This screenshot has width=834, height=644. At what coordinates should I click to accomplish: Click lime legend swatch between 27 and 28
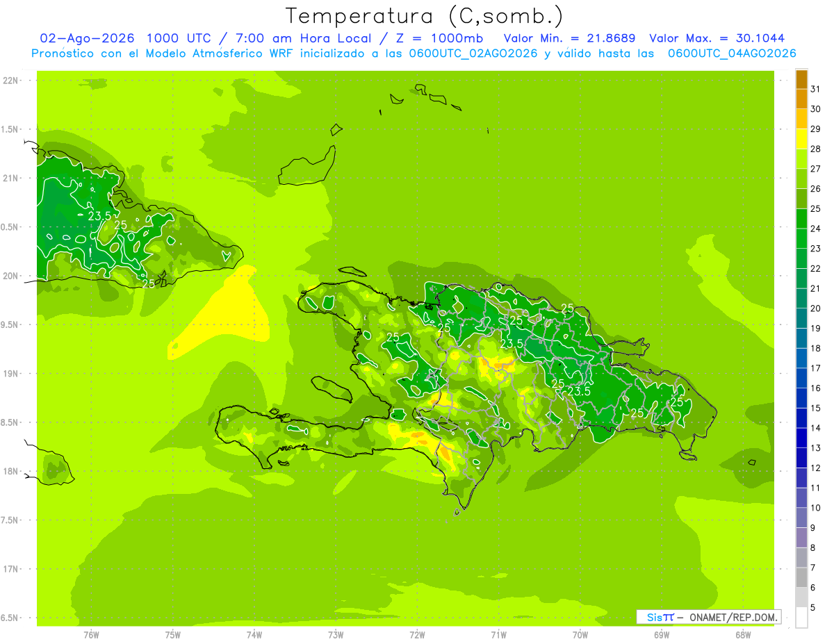pos(801,159)
